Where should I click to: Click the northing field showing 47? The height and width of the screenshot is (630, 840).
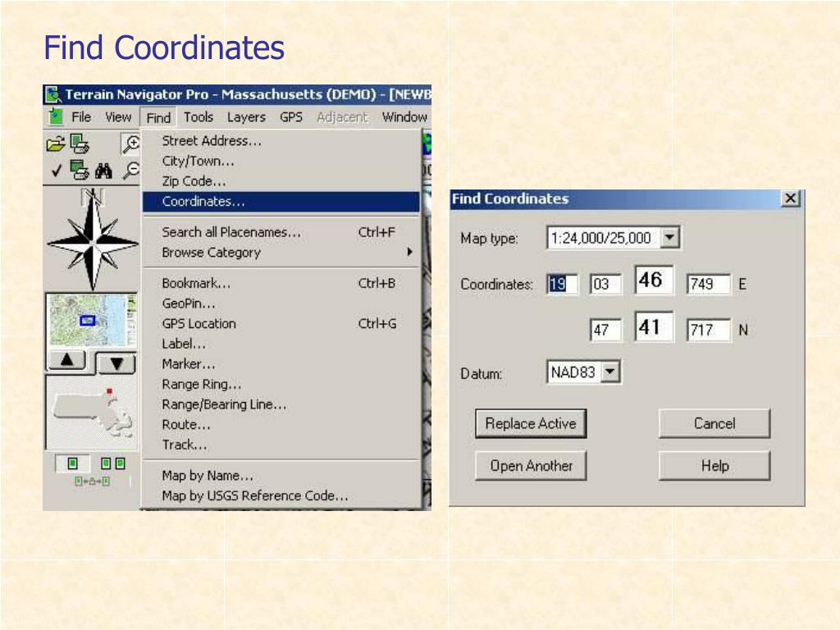click(x=605, y=330)
